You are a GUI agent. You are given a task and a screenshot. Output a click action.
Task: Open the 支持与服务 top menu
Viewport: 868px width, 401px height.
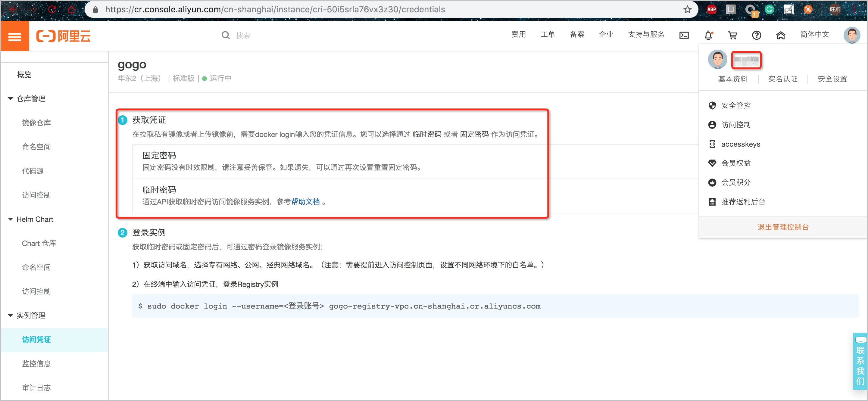coord(646,34)
